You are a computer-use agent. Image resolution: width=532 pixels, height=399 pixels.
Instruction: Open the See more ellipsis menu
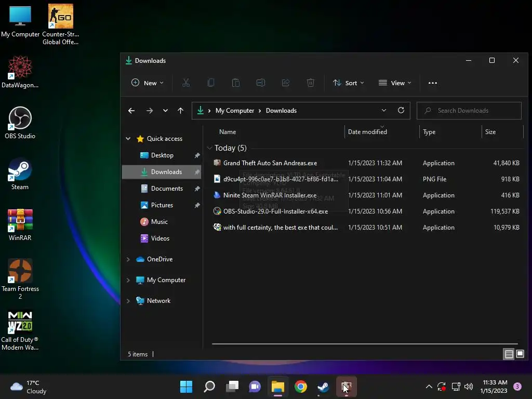[x=433, y=83]
